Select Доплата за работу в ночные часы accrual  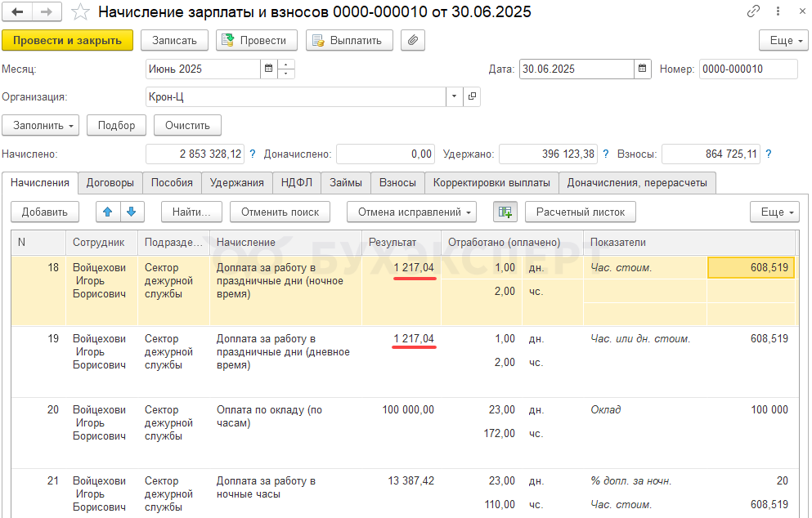266,488
